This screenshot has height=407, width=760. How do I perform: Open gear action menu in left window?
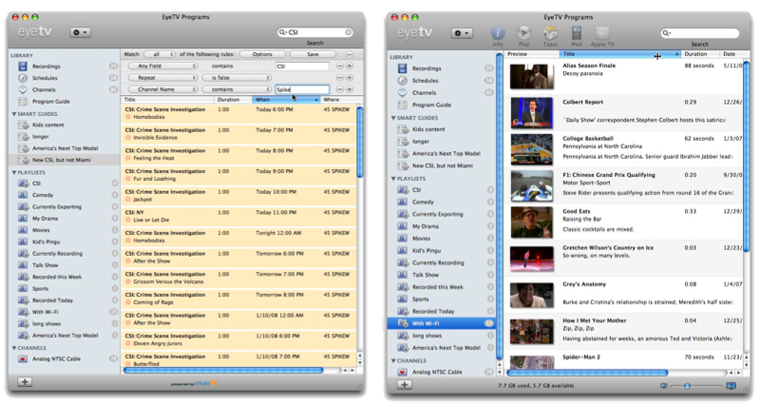tap(80, 32)
